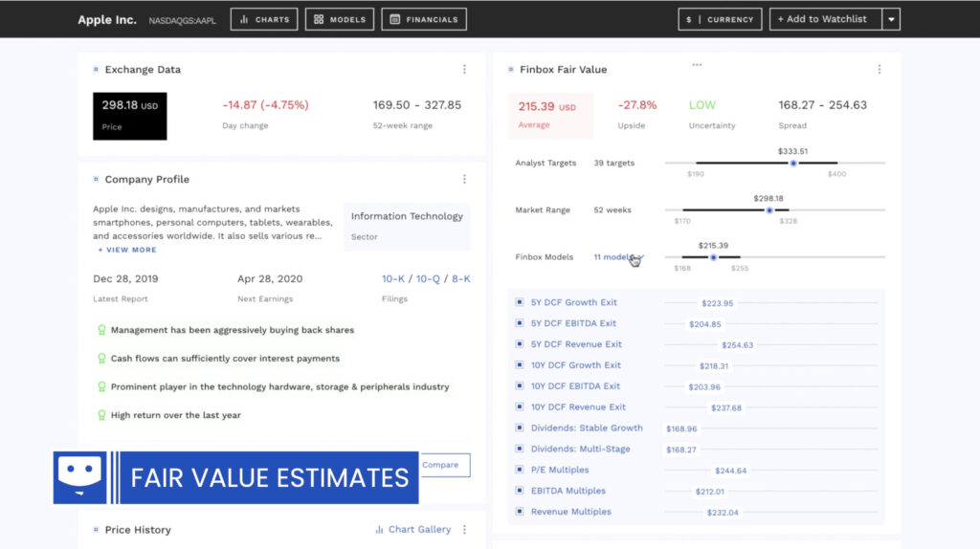Click Analyst Targets slider marker at $333.51

pyautogui.click(x=793, y=163)
